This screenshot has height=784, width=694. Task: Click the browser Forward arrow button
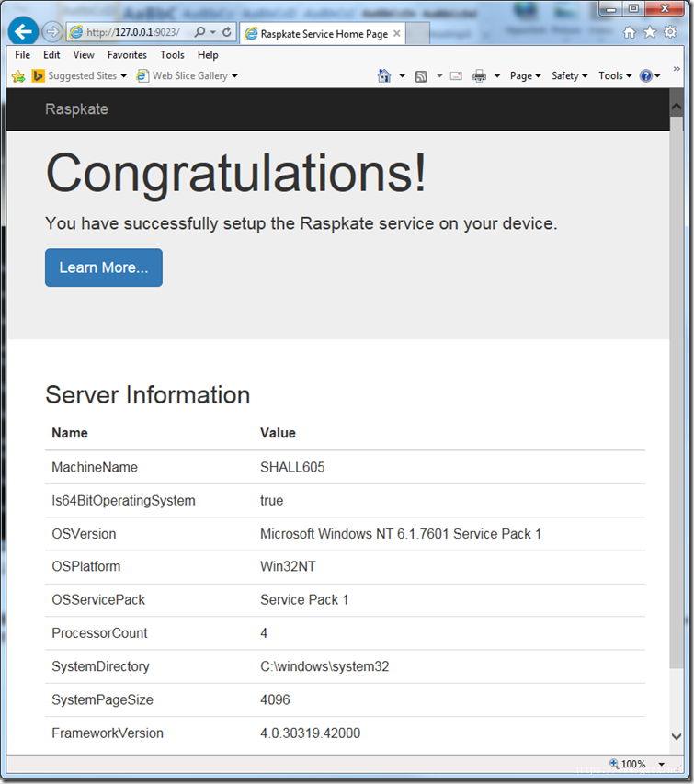(51, 32)
